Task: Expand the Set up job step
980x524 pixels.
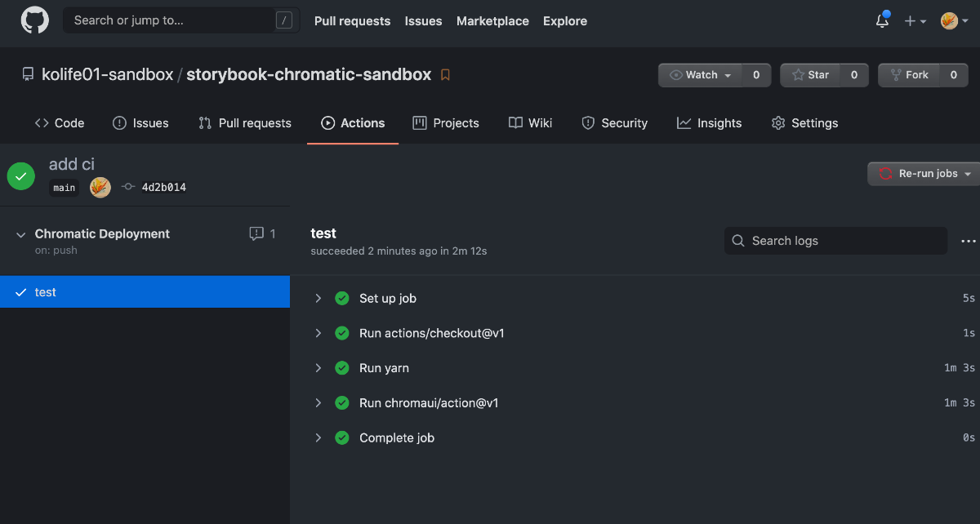Action: [x=318, y=299]
